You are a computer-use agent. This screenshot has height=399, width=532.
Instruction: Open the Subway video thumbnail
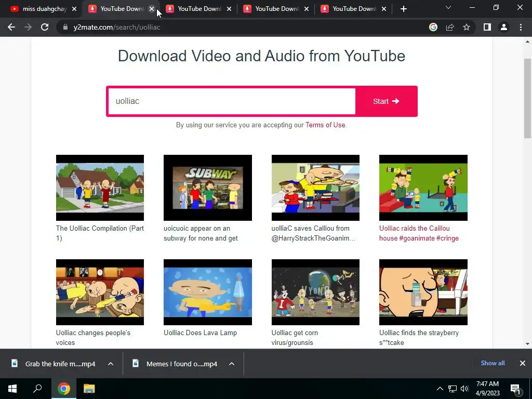point(208,188)
